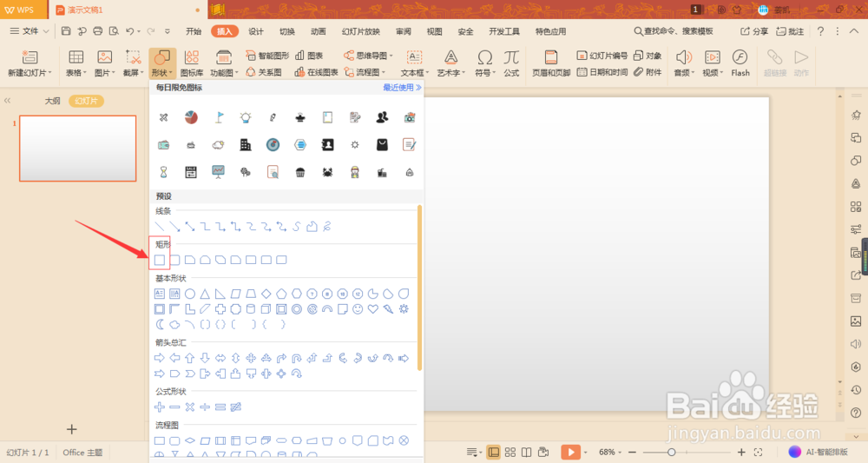Image resolution: width=868 pixels, height=463 pixels.
Task: Insert a 图表 chart
Action: pos(309,56)
